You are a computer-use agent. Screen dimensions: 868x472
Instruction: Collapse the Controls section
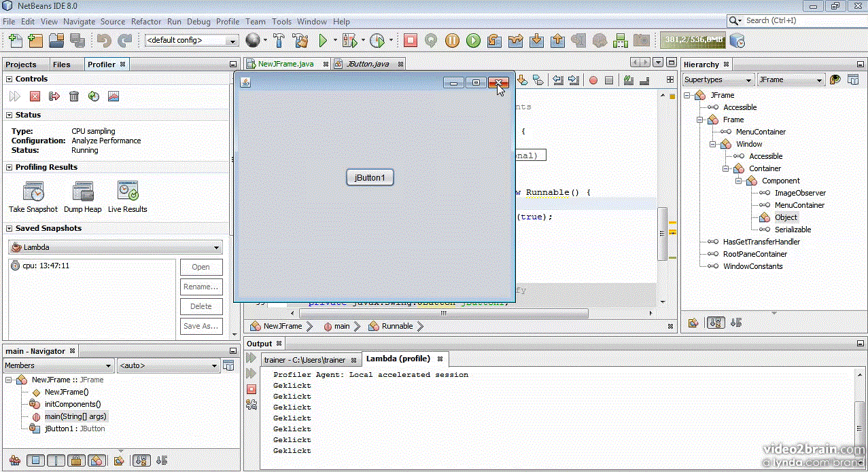(10, 79)
